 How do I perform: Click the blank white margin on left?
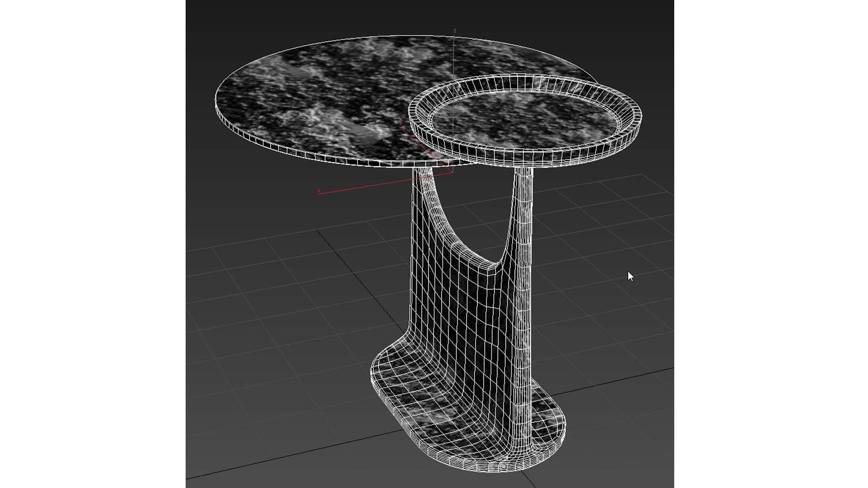[90, 244]
